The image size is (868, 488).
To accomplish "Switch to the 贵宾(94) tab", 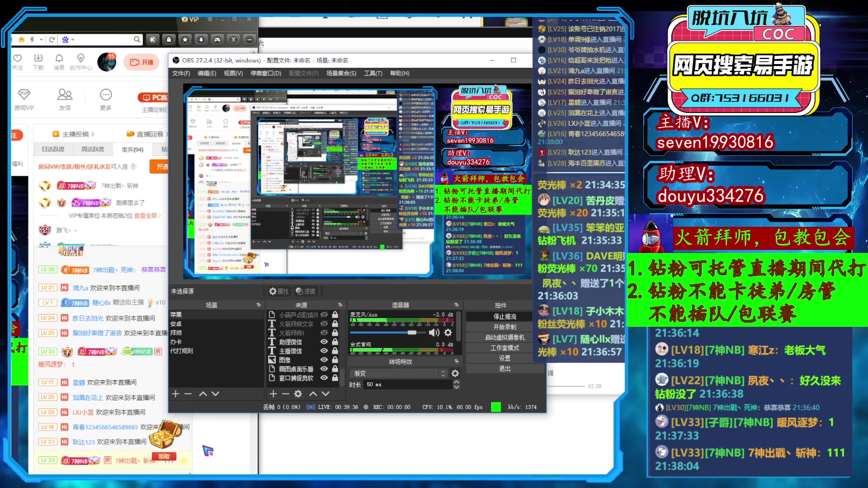I will 132,149.
